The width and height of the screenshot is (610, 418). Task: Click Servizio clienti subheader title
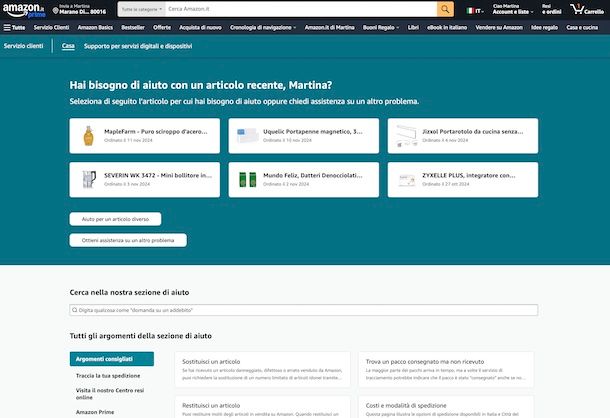click(x=24, y=46)
